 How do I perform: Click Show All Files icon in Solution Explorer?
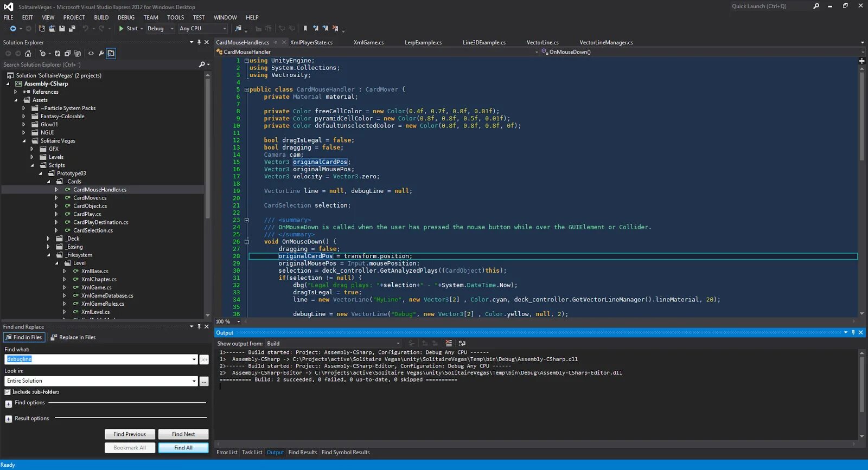point(78,54)
